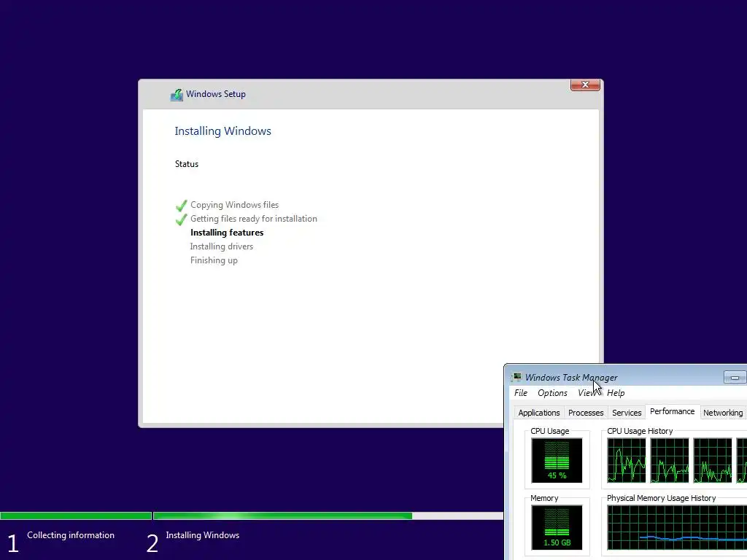This screenshot has width=747, height=560.
Task: Switch to the Networking tab
Action: (x=723, y=413)
